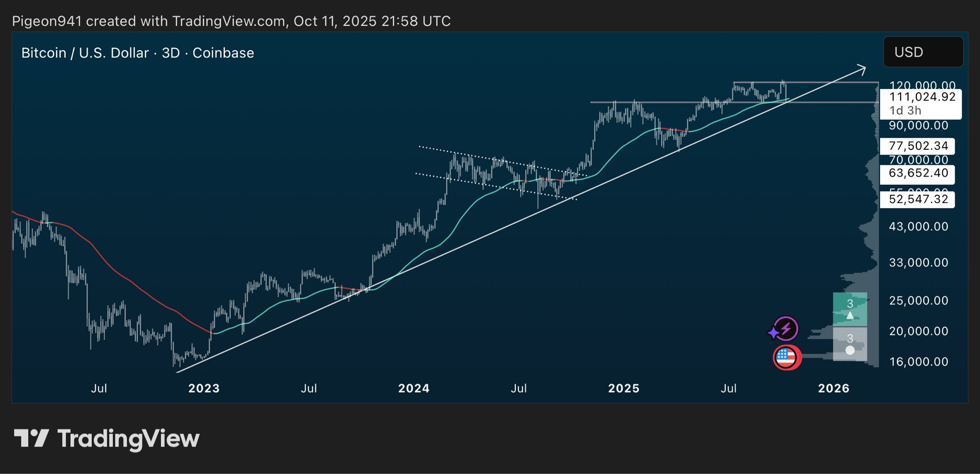The width and height of the screenshot is (980, 474).
Task: Click the 2023 label on time axis
Action: click(204, 388)
